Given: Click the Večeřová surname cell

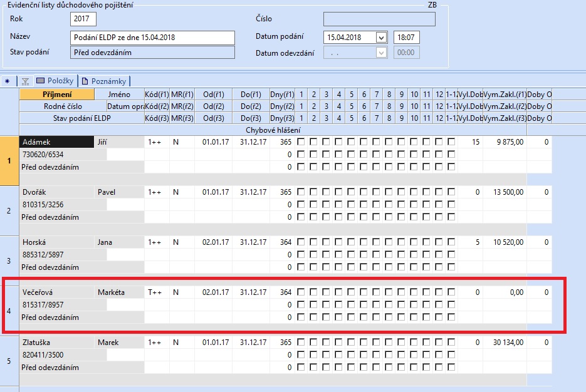Looking at the screenshot, I should coord(56,292).
